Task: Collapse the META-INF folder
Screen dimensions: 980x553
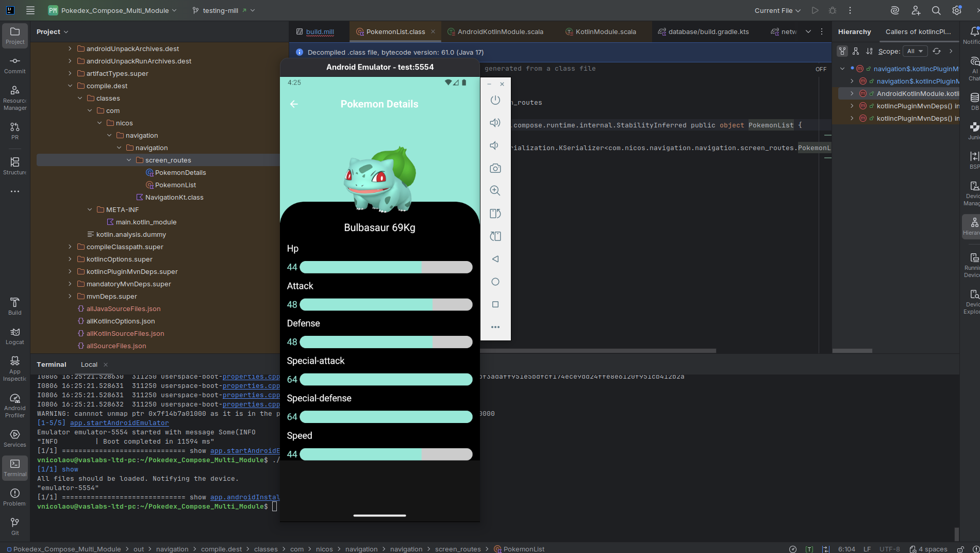Action: point(90,210)
